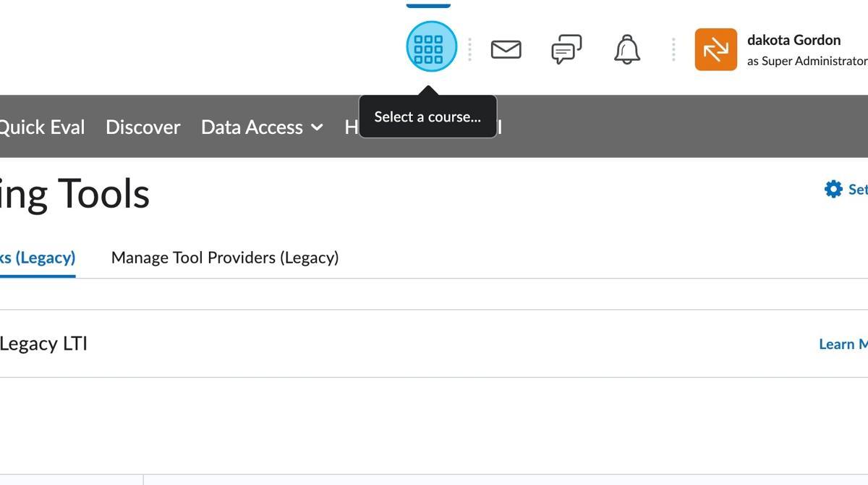Open subscription alerts chat bubbles icon
The image size is (868, 485).
(566, 50)
